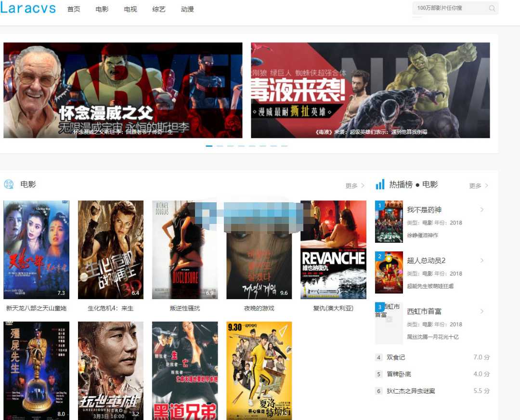Expand the chevron beside 西虹市首富
This screenshot has height=420, width=520.
pos(482,311)
